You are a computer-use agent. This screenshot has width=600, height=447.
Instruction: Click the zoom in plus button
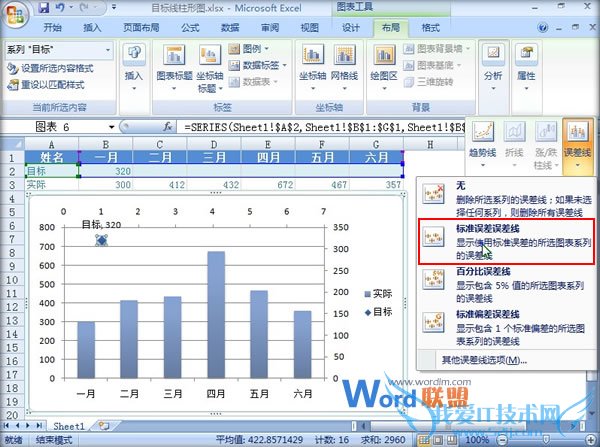click(592, 440)
